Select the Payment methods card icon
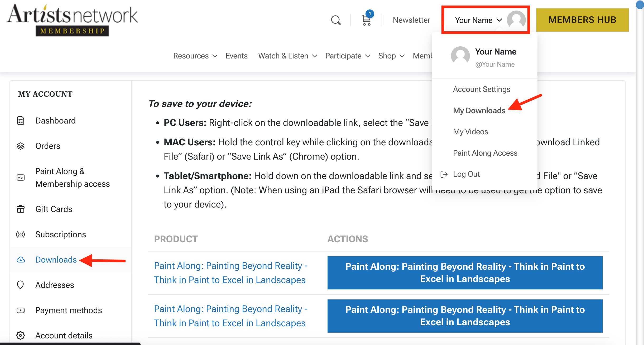Image resolution: width=644 pixels, height=345 pixels. [21, 310]
